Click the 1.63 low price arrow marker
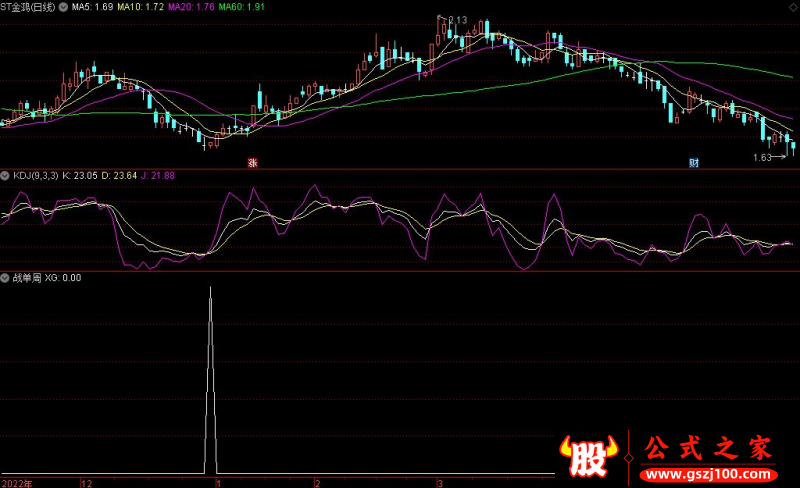 tap(766, 157)
